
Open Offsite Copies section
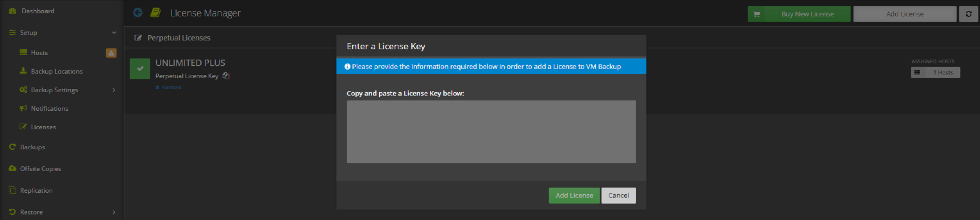(40, 169)
